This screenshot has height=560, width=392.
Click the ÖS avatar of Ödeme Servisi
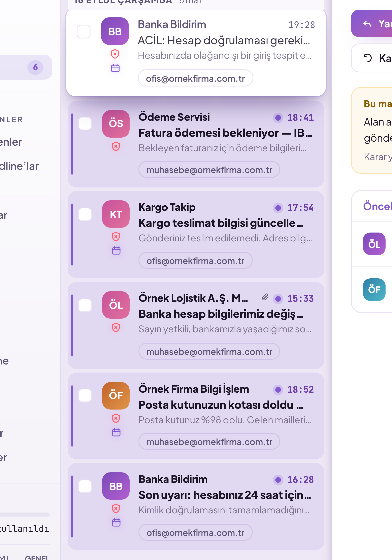[x=116, y=124]
